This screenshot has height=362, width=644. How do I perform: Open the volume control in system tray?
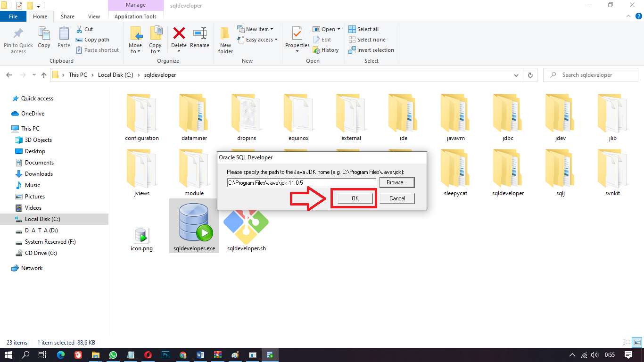595,355
